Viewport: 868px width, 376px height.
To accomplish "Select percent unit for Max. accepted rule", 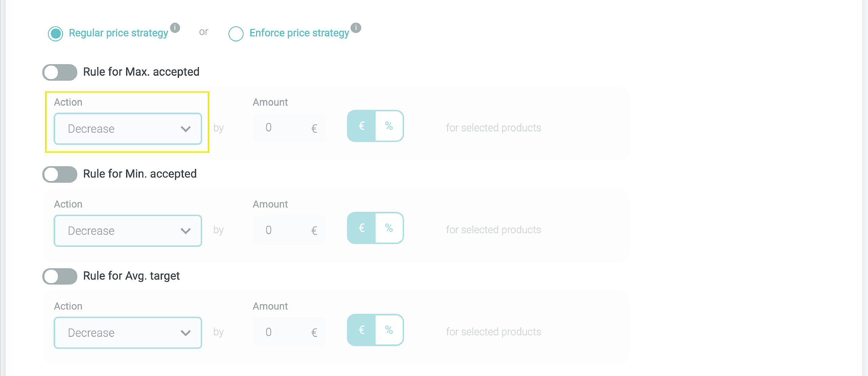I will click(389, 126).
